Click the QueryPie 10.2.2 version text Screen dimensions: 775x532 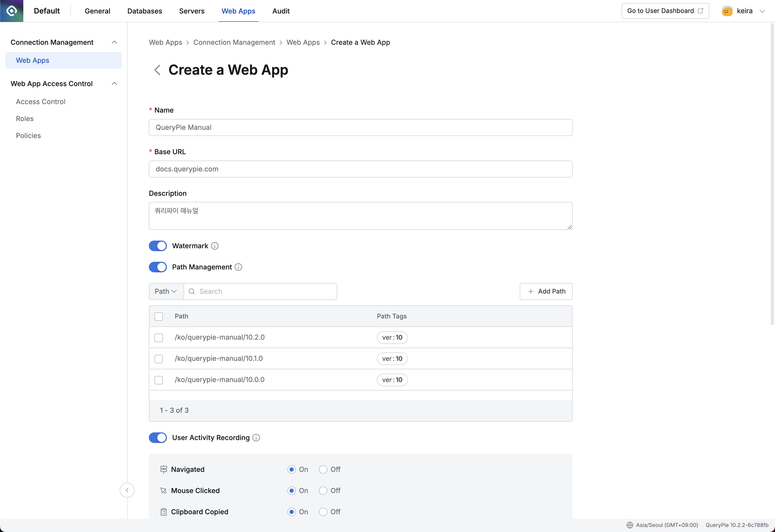pyautogui.click(x=737, y=525)
